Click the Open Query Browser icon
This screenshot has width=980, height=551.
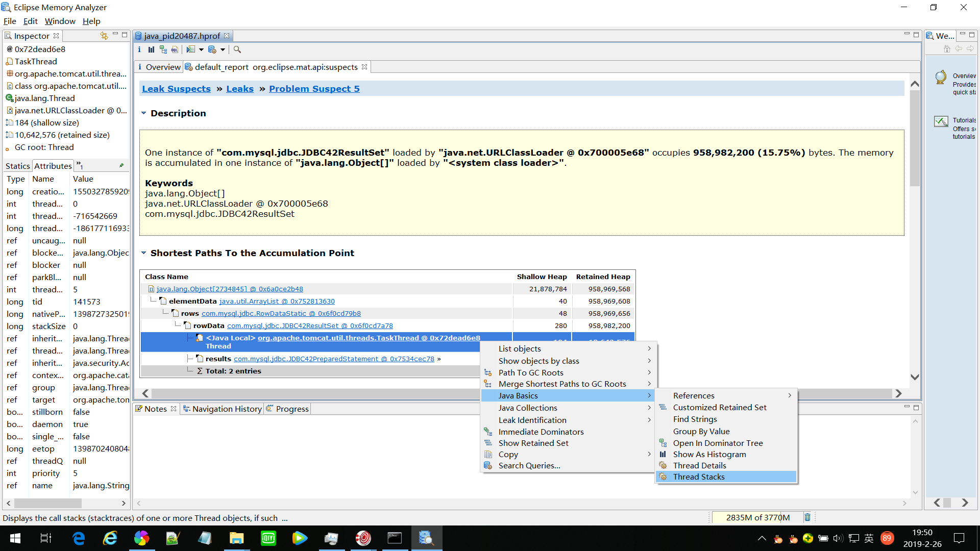click(x=212, y=49)
